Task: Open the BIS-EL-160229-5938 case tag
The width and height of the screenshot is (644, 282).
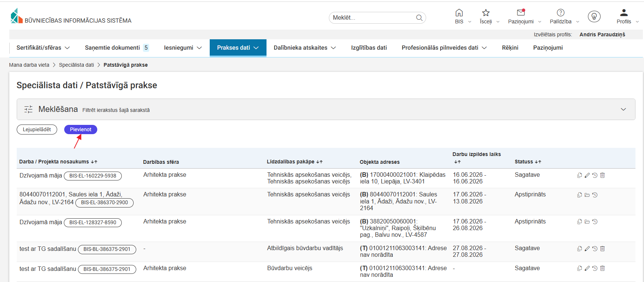Action: click(93, 176)
